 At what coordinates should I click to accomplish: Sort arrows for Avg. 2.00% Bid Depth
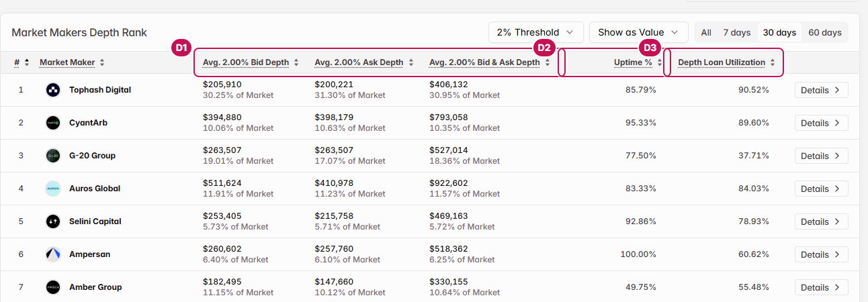coord(296,62)
